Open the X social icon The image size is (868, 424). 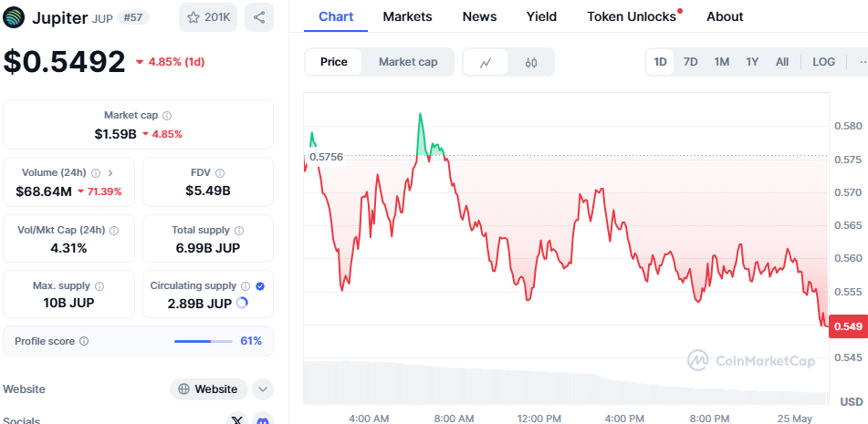point(237,419)
